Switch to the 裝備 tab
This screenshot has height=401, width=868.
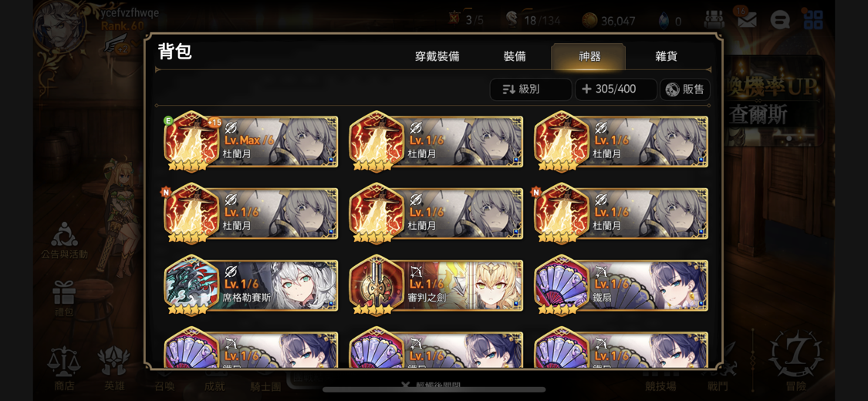515,56
